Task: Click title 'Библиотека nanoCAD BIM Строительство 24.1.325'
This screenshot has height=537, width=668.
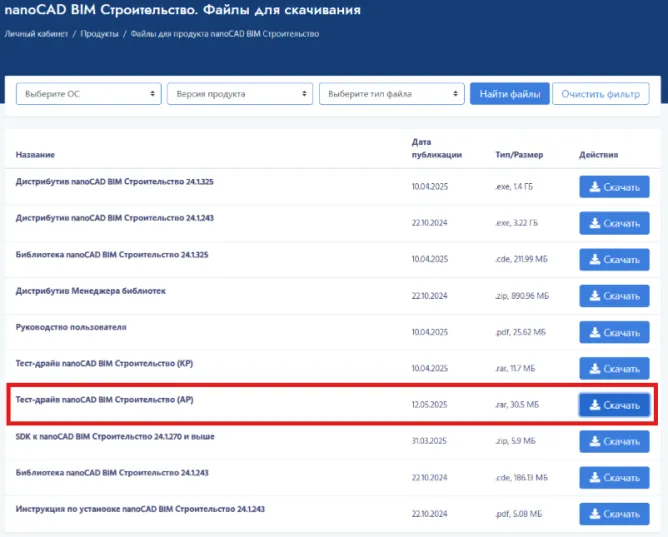Action: (112, 255)
